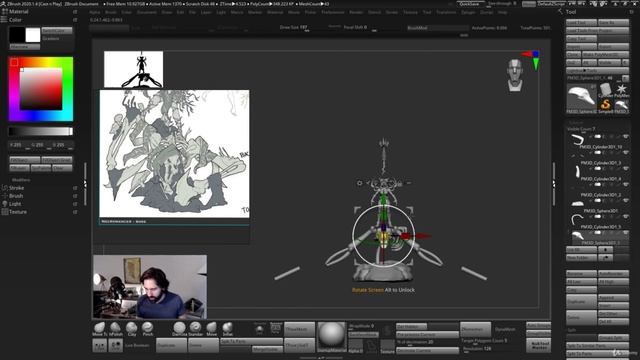640x360 pixels.
Task: Click the Save As button
Action: pos(613,22)
